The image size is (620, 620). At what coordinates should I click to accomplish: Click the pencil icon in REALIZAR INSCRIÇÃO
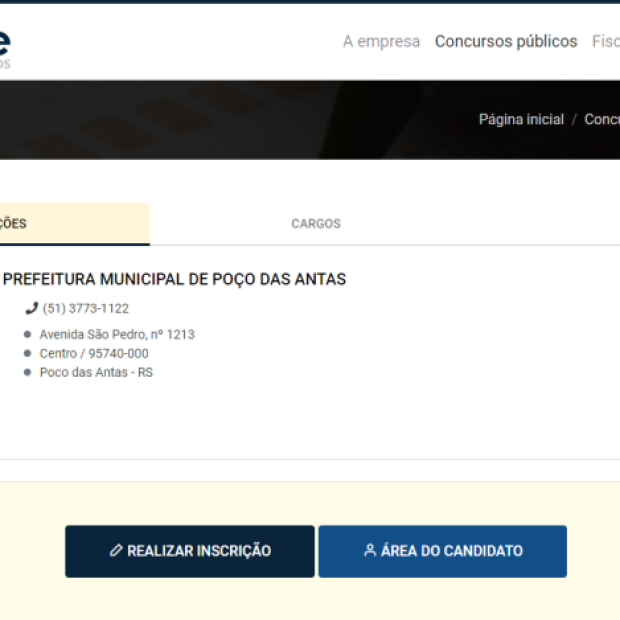(x=116, y=550)
